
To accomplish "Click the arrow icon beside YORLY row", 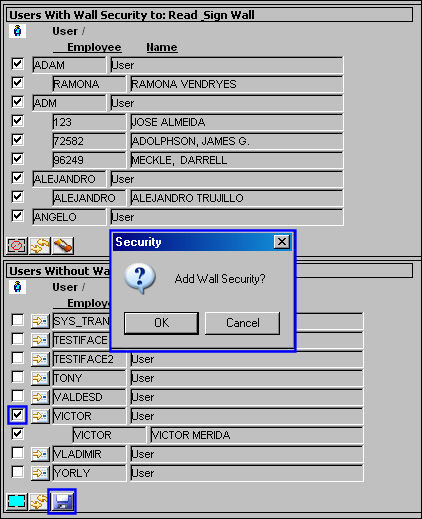I will tap(40, 473).
